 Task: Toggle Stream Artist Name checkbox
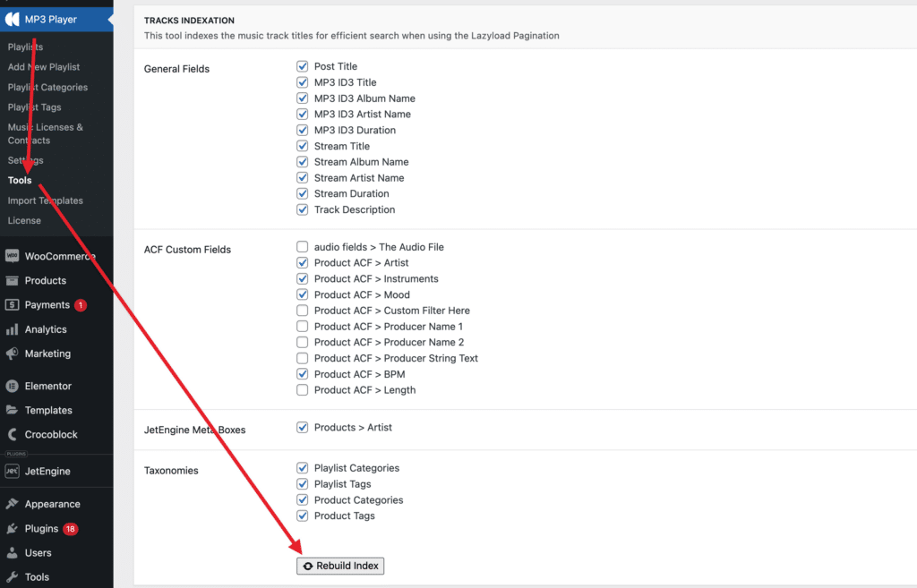(x=302, y=178)
